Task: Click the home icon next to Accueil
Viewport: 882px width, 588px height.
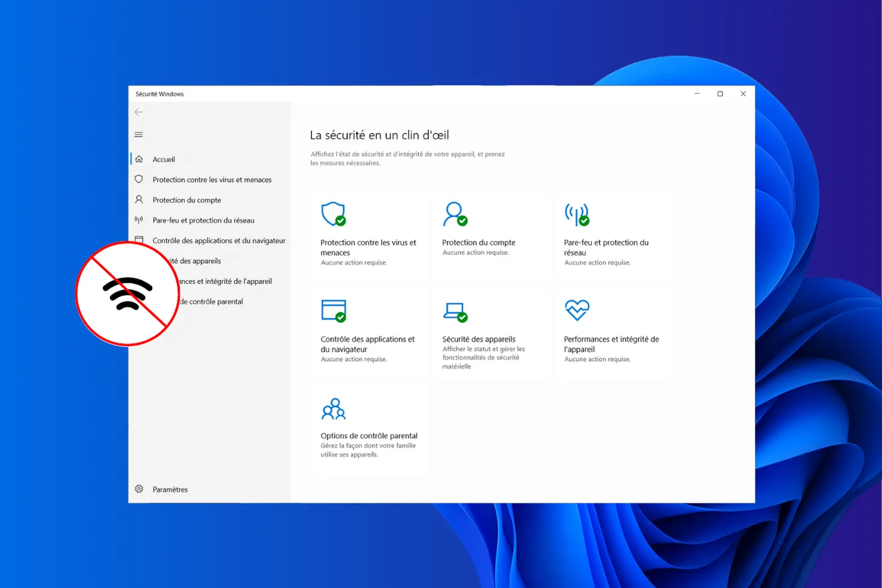Action: tap(138, 158)
